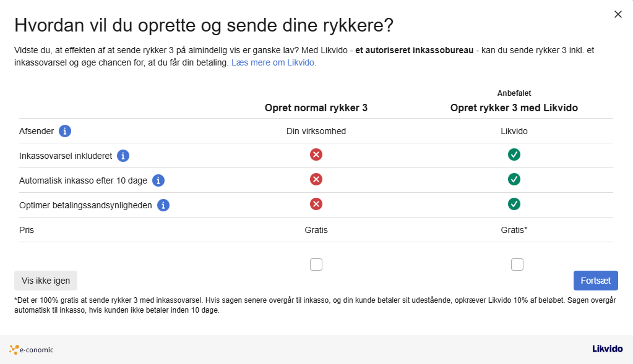Check the box under Opret rykker 3 med Likvido
Viewport: 633px width, 364px height.
click(x=517, y=264)
